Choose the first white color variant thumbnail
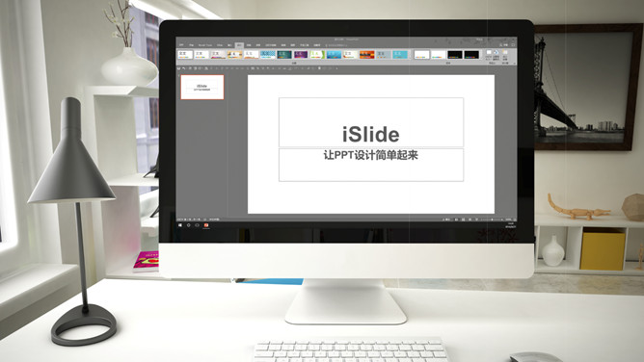 (422, 55)
